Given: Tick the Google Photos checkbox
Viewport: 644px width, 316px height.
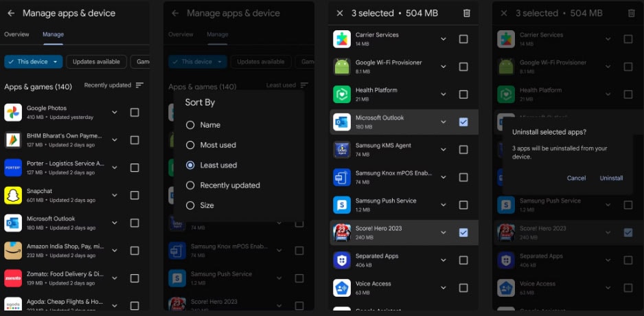Looking at the screenshot, I should click(x=135, y=113).
